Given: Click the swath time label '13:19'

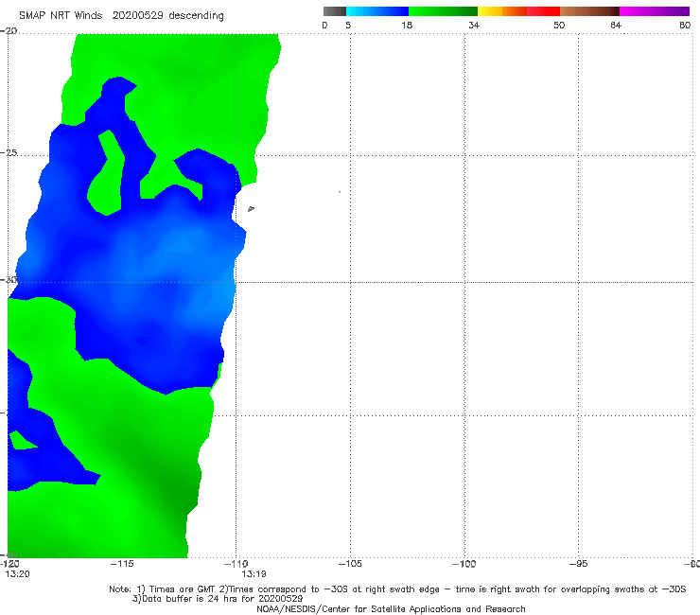Looking at the screenshot, I should tap(254, 574).
